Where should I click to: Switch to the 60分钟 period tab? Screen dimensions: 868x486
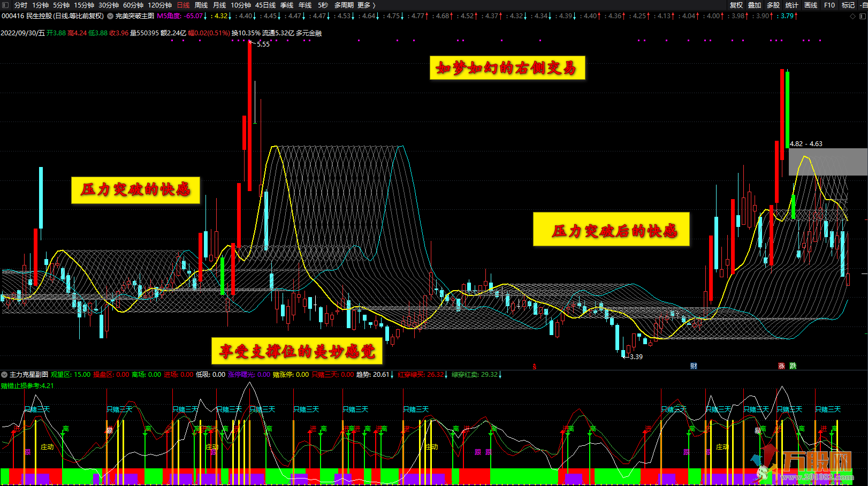tap(133, 5)
